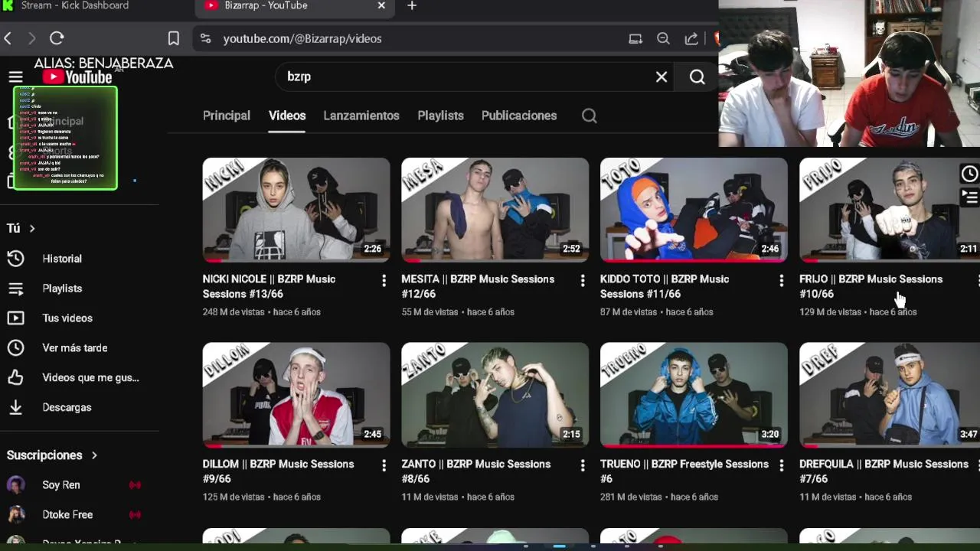Click the cast/install screen icon in address bar
Viewport: 980px width, 551px height.
[635, 38]
